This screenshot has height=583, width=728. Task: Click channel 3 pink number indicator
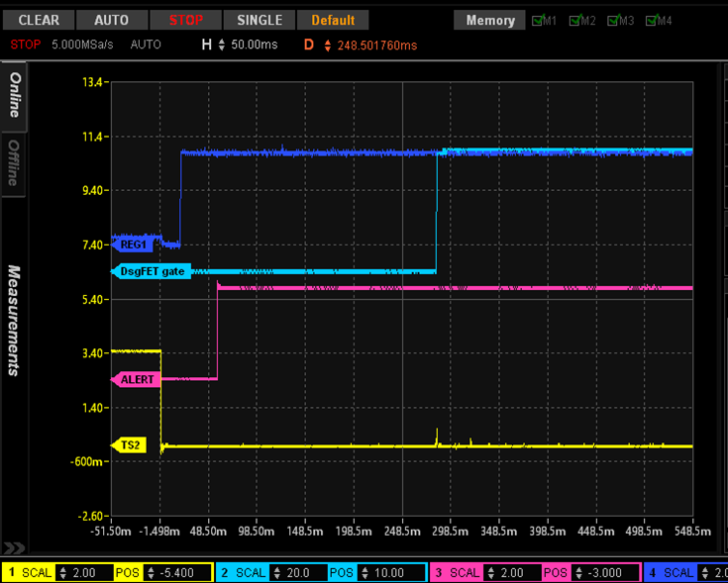click(439, 573)
